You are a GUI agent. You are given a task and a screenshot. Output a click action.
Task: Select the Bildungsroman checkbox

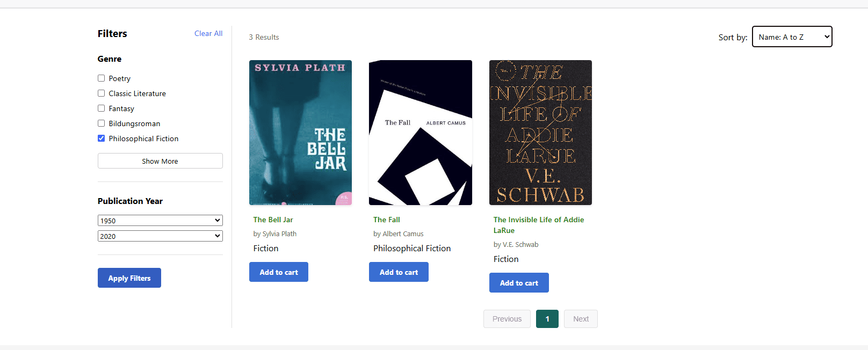pos(102,123)
